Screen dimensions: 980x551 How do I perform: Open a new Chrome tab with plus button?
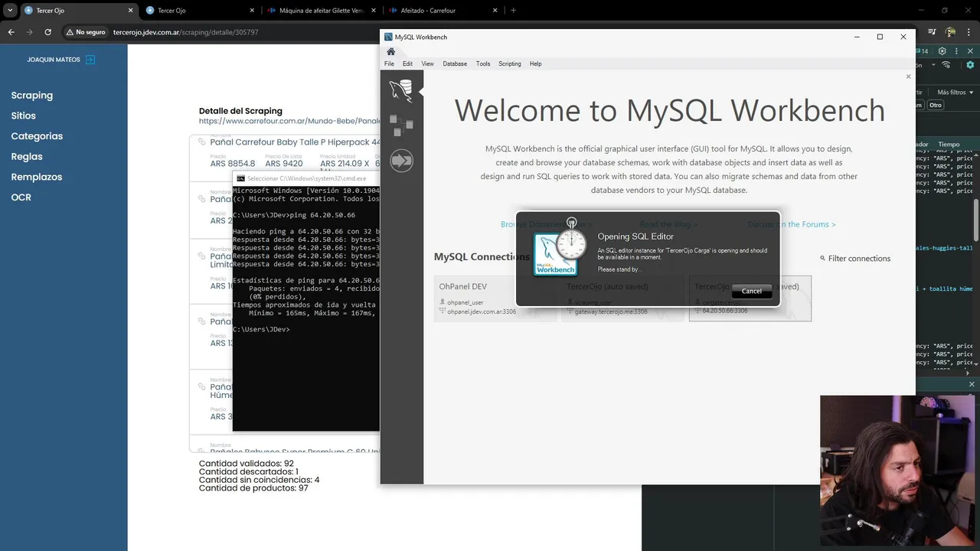click(513, 11)
